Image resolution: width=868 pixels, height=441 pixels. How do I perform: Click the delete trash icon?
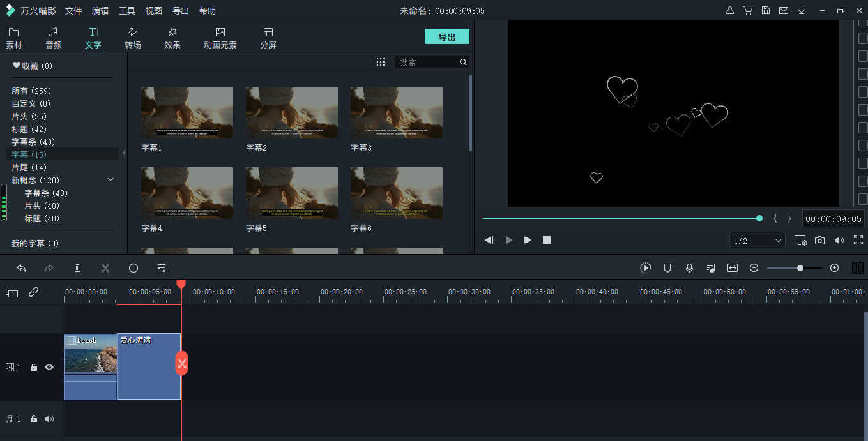point(77,268)
